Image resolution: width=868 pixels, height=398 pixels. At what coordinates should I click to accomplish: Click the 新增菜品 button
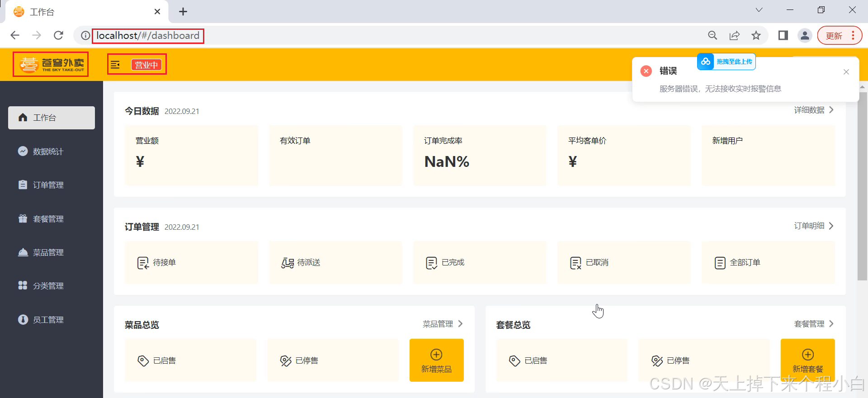click(x=437, y=360)
